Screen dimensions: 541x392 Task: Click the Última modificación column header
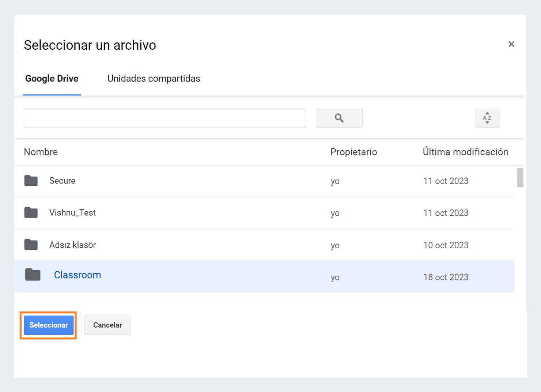click(465, 152)
